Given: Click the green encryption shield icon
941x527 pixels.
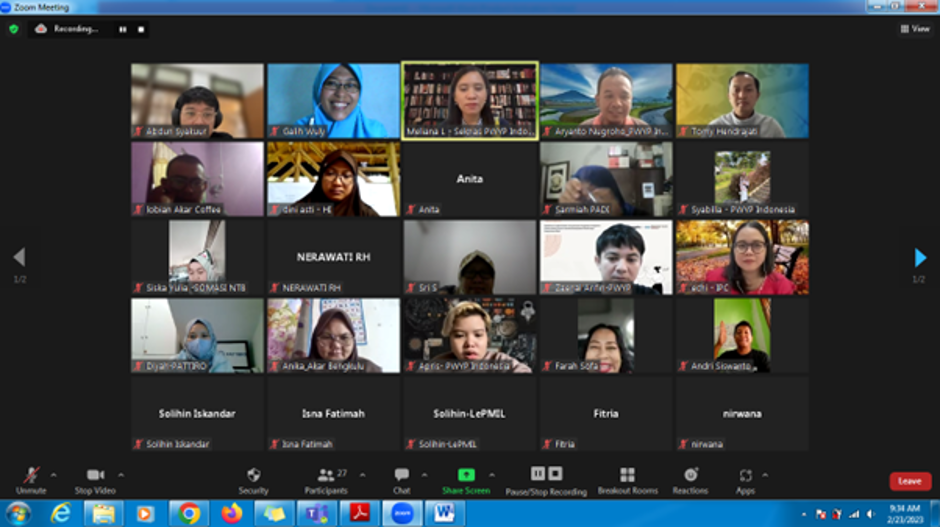Looking at the screenshot, I should click(x=13, y=29).
